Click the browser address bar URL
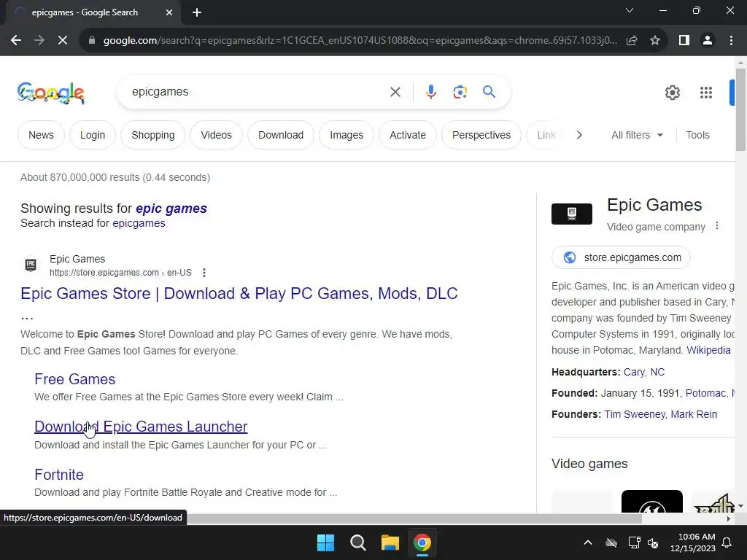Screen dimensions: 747x560 [x=360, y=41]
